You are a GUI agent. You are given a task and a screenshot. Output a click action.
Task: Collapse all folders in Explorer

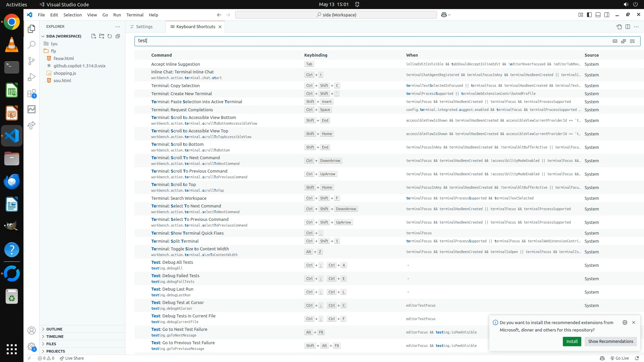tap(118, 36)
